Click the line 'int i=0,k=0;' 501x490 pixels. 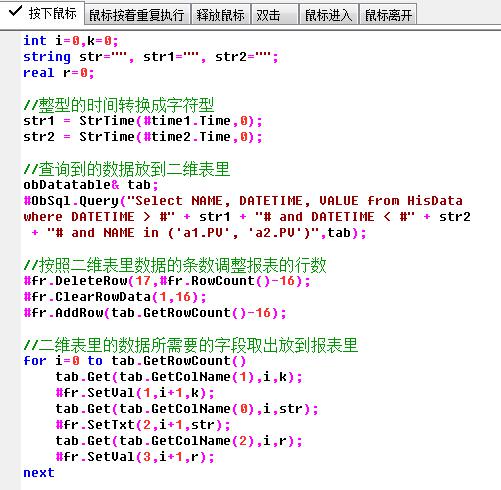[x=71, y=41]
